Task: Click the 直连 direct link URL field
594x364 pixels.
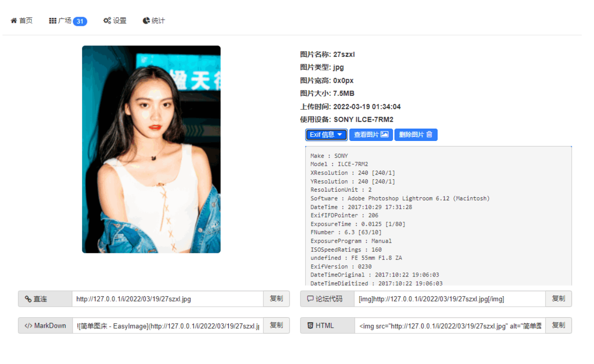Action: click(168, 299)
